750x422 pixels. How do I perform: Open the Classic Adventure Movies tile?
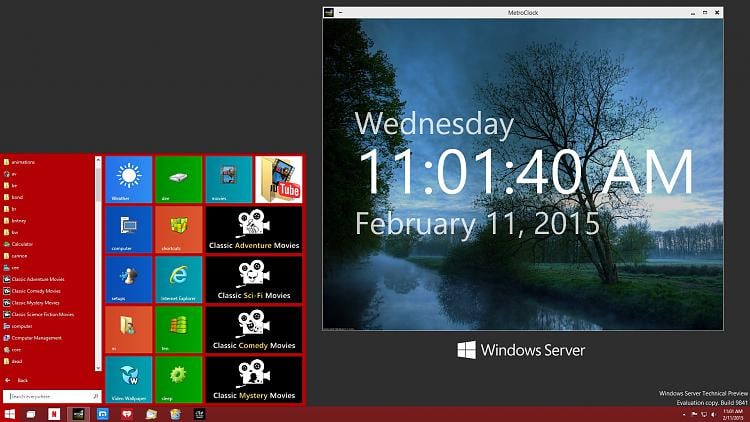254,229
